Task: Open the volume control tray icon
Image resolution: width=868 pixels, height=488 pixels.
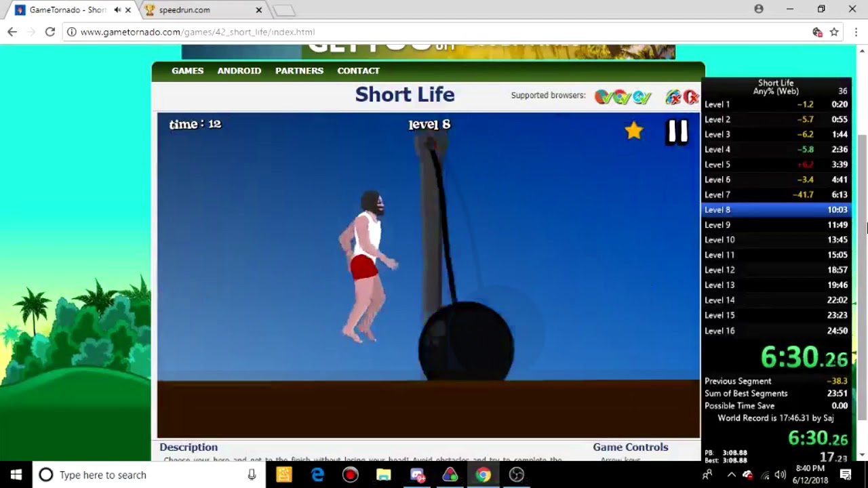Action: point(781,474)
